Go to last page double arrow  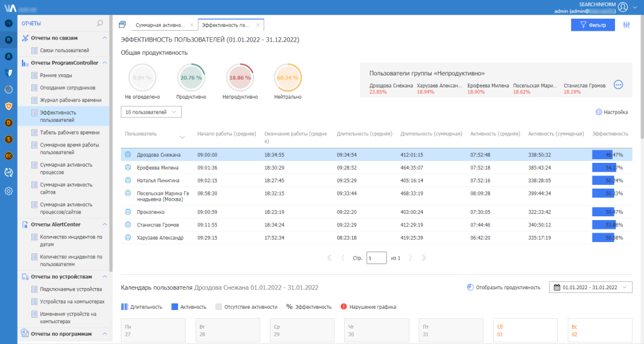(424, 258)
